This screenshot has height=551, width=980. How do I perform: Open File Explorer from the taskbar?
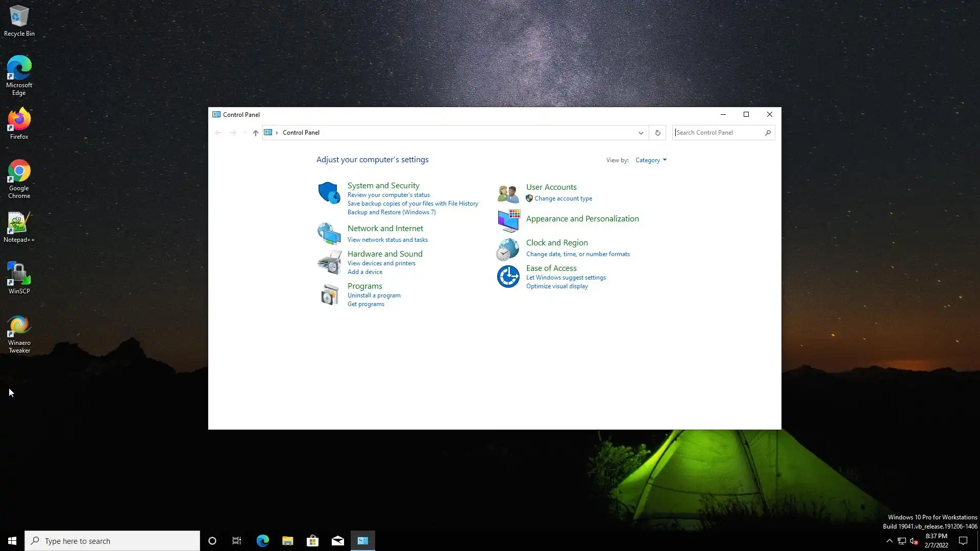287,541
